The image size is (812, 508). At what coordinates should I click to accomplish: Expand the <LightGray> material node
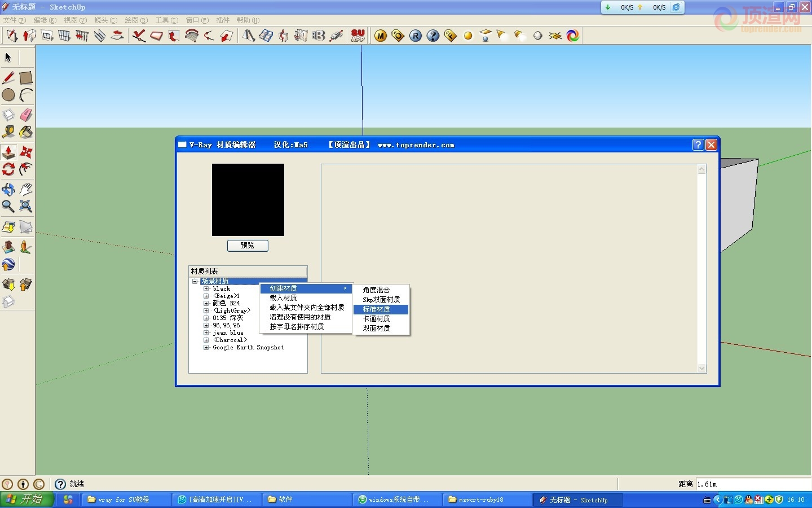(x=206, y=310)
